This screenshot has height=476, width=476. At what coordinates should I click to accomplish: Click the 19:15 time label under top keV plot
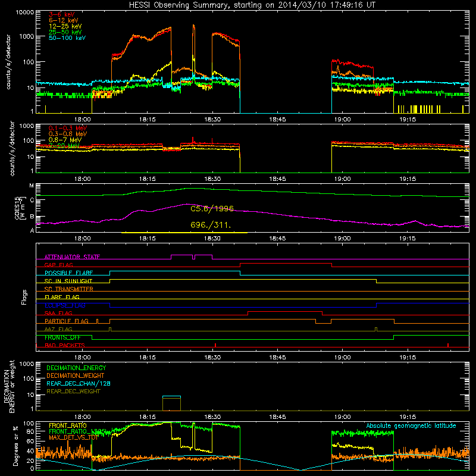(408, 120)
